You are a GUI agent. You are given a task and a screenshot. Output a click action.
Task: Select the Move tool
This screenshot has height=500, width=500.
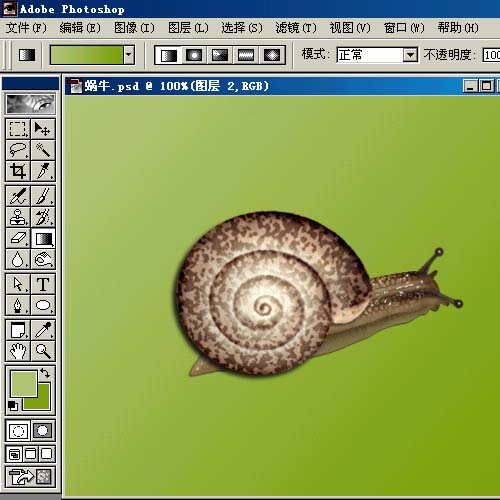[x=43, y=129]
